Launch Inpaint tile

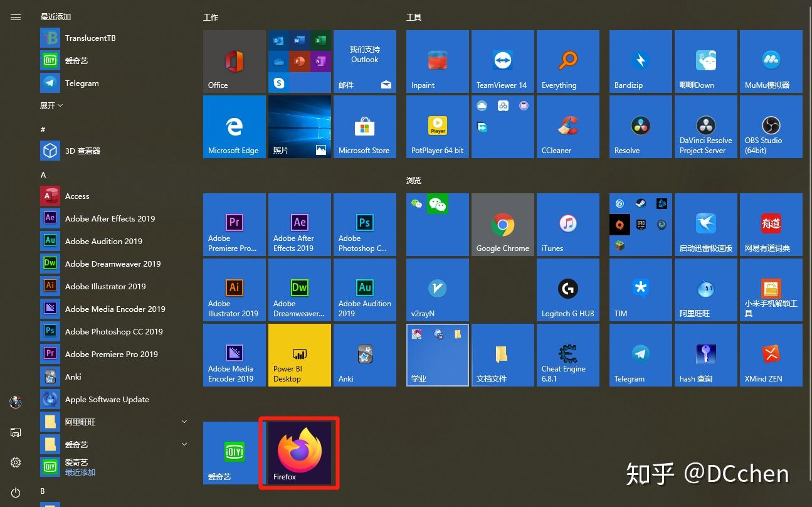438,61
